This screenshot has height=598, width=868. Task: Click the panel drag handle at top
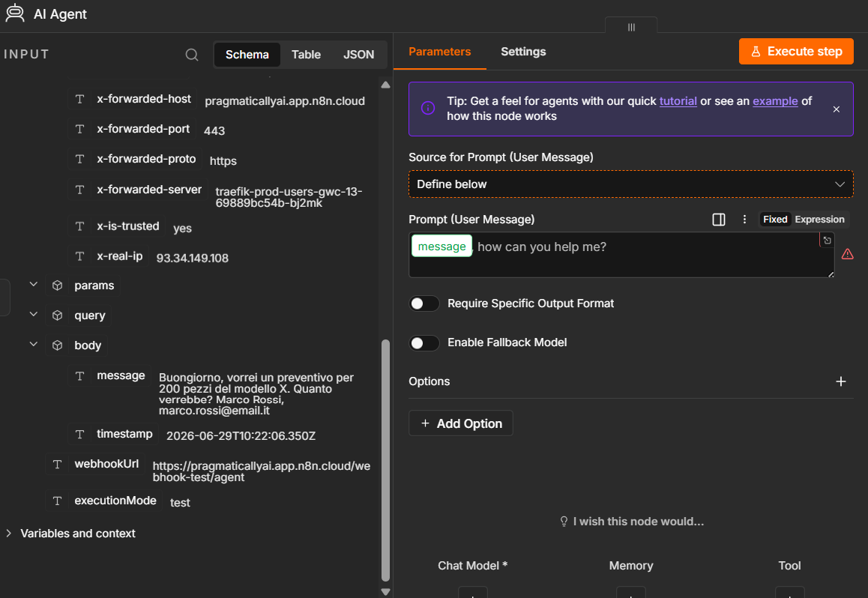click(631, 26)
